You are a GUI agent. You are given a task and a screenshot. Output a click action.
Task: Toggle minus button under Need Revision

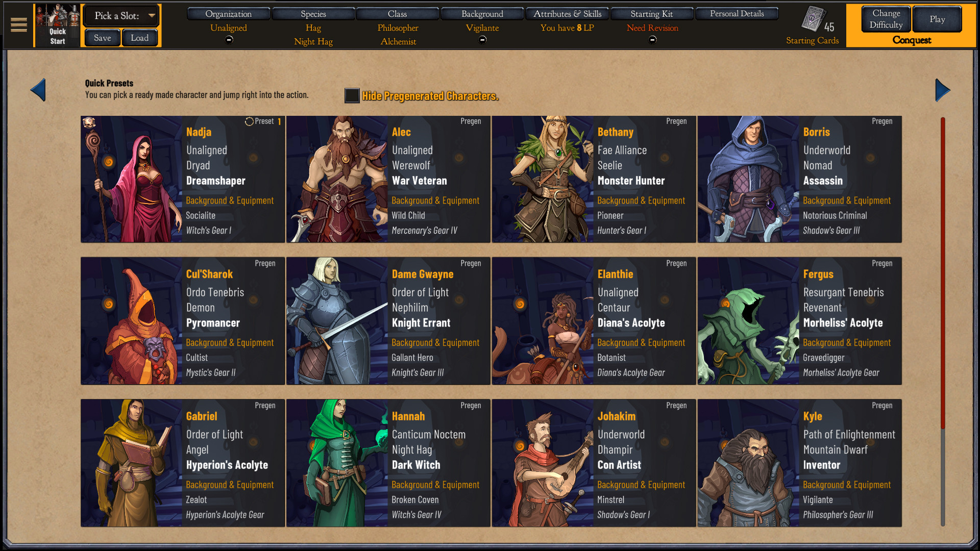point(652,40)
